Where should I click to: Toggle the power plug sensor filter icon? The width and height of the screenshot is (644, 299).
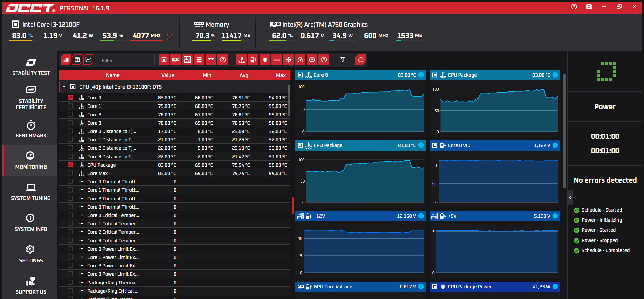click(265, 60)
